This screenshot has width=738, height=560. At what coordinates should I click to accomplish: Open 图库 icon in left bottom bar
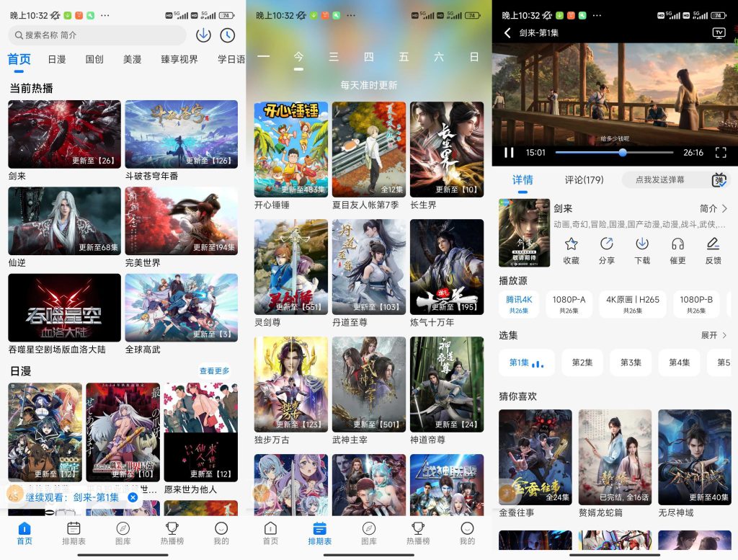click(x=123, y=528)
